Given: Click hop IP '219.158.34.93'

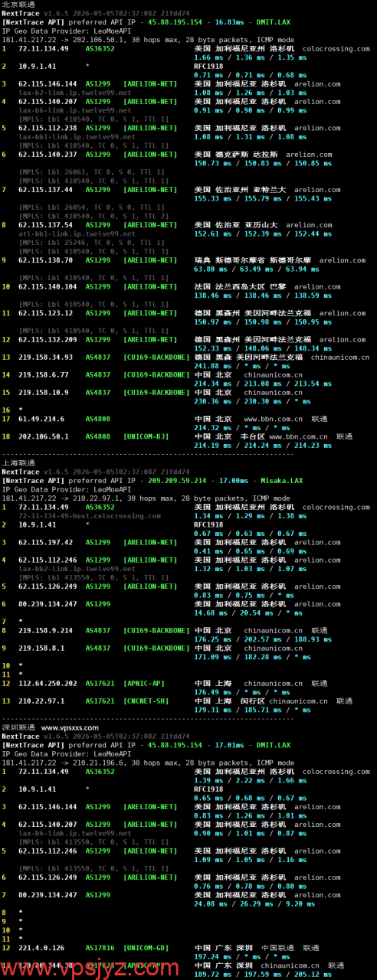Looking at the screenshot, I should 45,357.
